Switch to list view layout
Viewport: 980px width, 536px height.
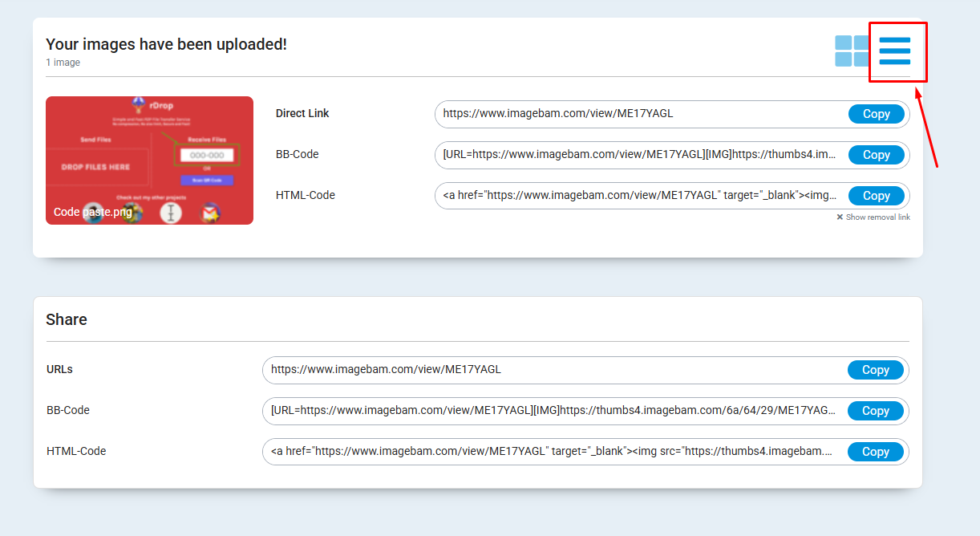pos(896,51)
